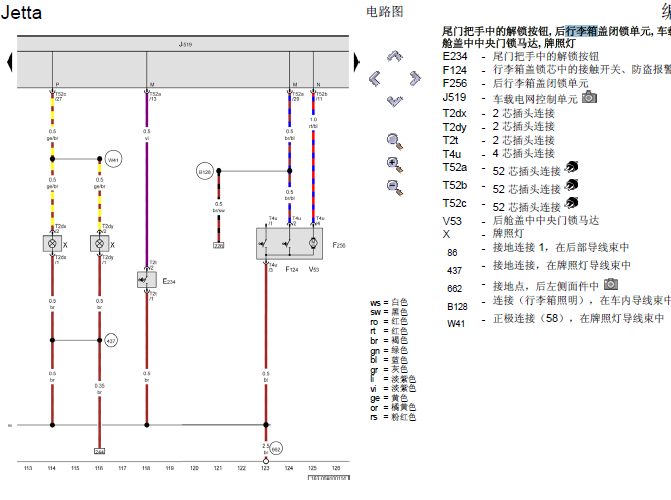The width and height of the screenshot is (671, 500).
Task: Click the plain magnifier reset-zoom icon
Action: (395, 142)
